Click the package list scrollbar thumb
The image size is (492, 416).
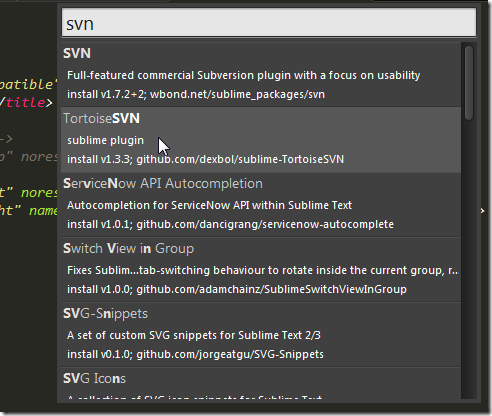[x=469, y=83]
